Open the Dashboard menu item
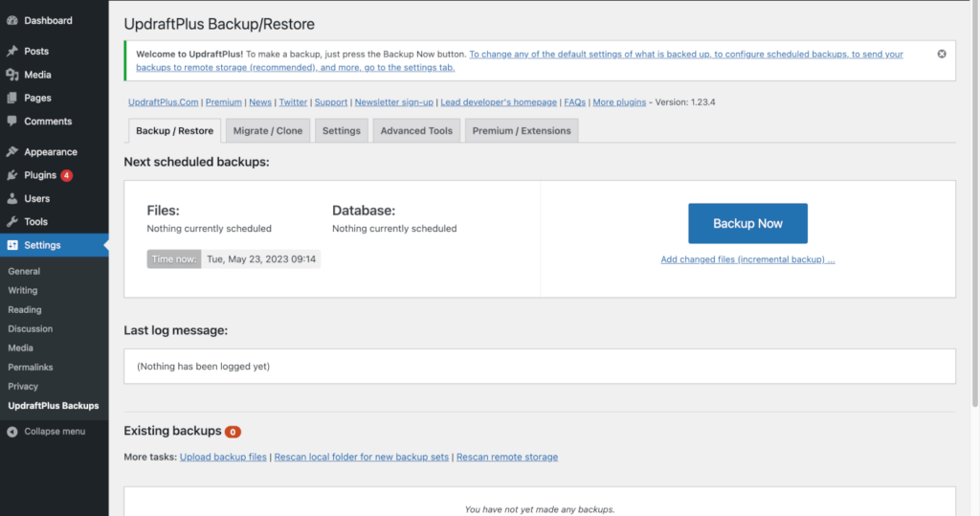This screenshot has height=516, width=980. click(48, 21)
